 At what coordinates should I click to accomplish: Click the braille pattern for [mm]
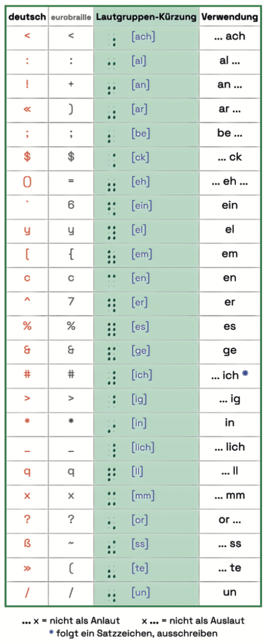(x=112, y=499)
